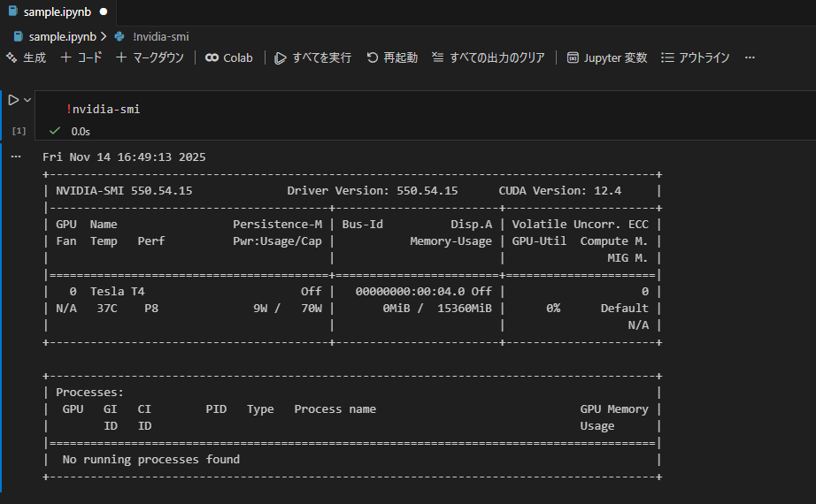Viewport: 816px width, 504px height.
Task: Click the GPU Memory column header
Action: click(x=614, y=409)
